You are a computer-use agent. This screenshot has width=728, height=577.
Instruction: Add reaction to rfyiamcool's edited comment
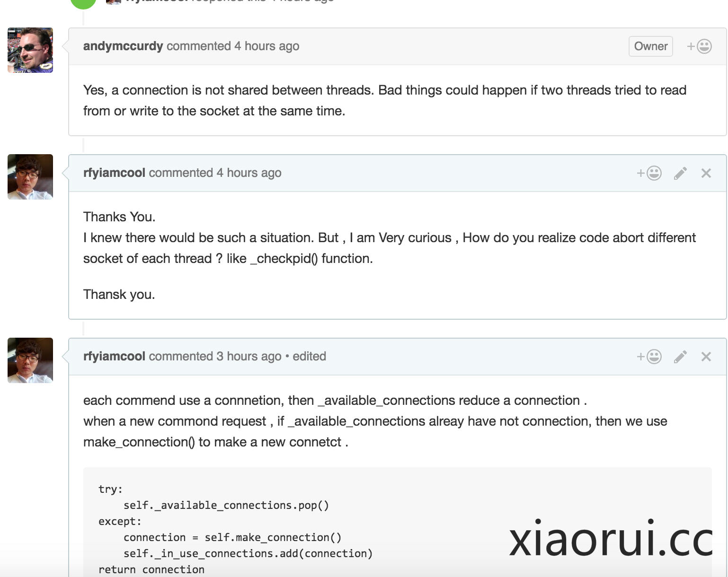click(x=649, y=357)
